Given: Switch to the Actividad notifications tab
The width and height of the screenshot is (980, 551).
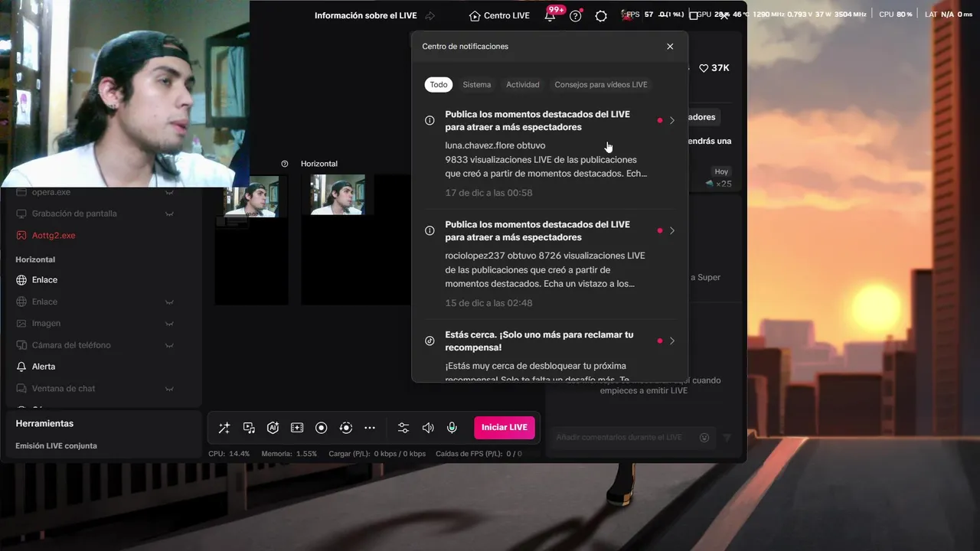Looking at the screenshot, I should coord(523,85).
